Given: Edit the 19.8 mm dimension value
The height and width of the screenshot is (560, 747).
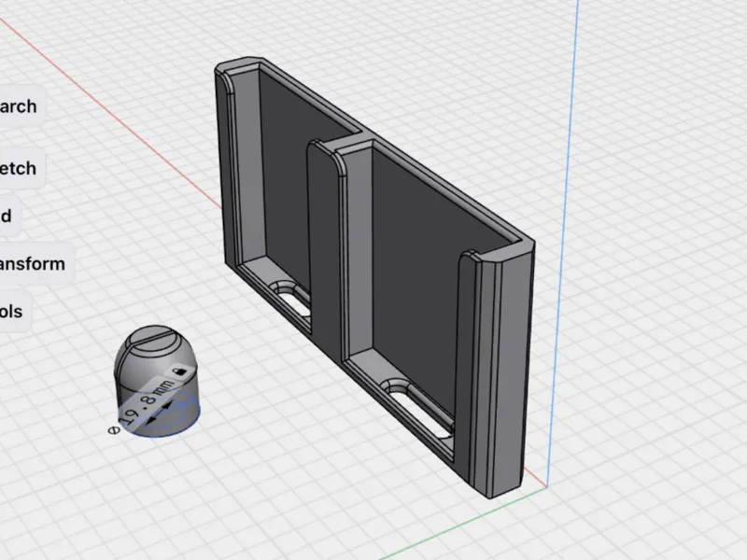Looking at the screenshot, I should tap(148, 401).
